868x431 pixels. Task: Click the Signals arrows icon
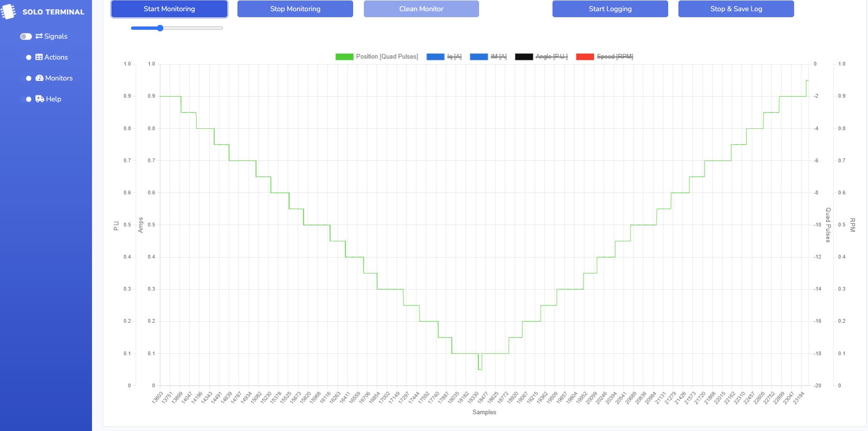tap(39, 36)
